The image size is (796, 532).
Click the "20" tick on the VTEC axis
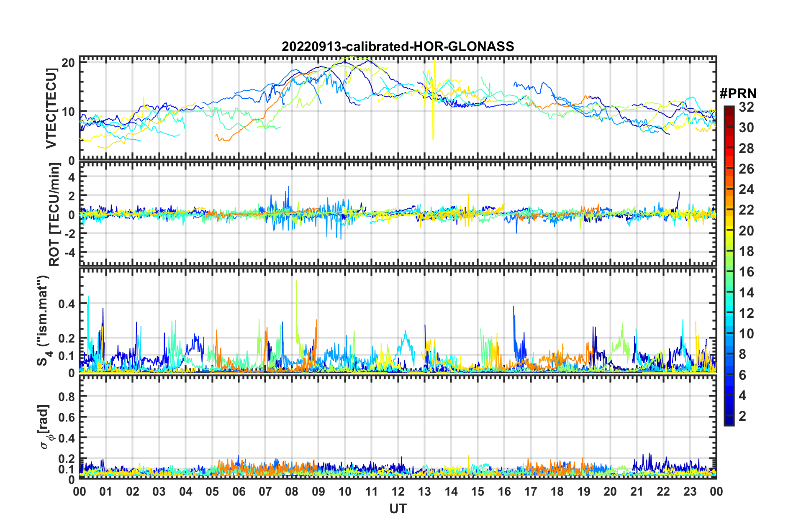pyautogui.click(x=68, y=63)
